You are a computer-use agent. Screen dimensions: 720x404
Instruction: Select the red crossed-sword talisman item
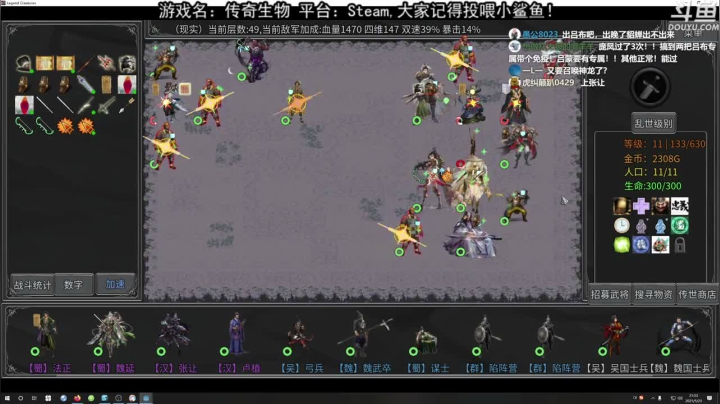[x=106, y=63]
